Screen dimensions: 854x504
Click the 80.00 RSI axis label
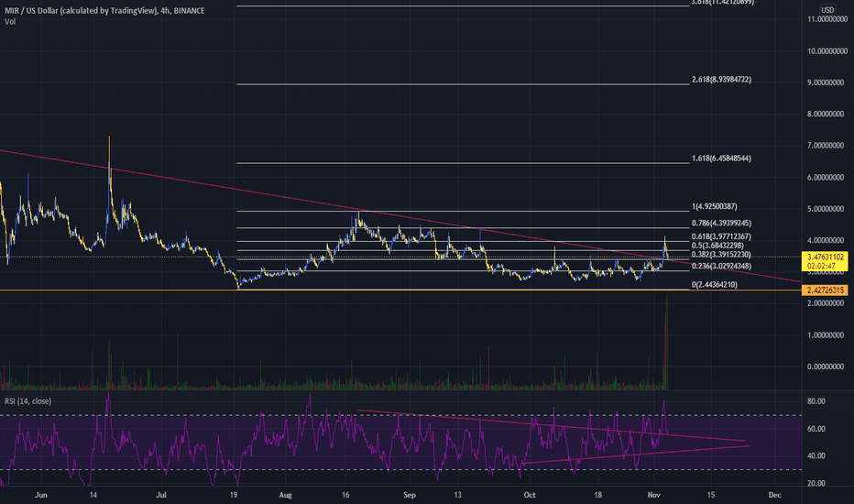coord(816,401)
